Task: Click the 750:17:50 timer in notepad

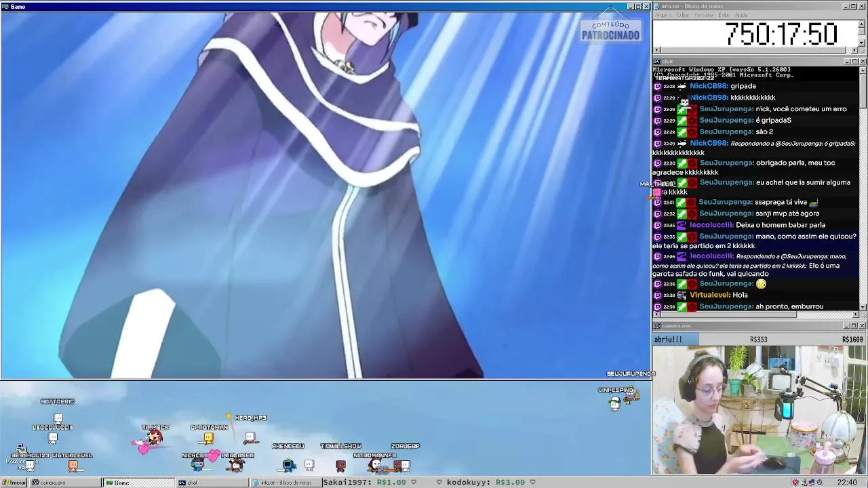Action: pyautogui.click(x=781, y=34)
